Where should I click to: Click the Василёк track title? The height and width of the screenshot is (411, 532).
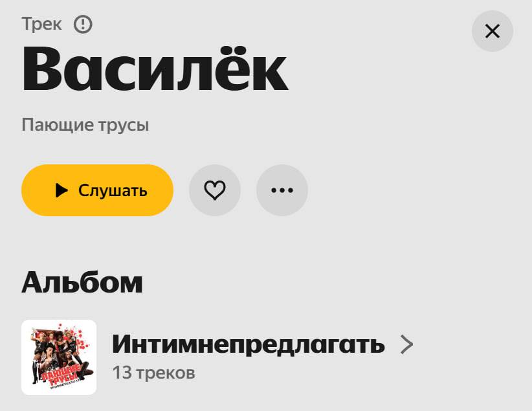tap(155, 69)
